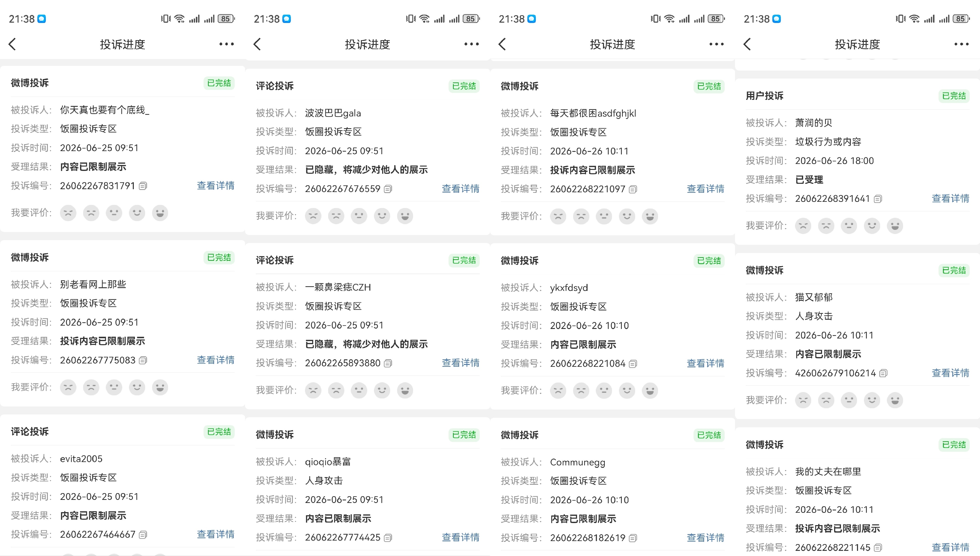Select complaint time 2026-06-26 18:00
This screenshot has width=980, height=556.
click(835, 161)
